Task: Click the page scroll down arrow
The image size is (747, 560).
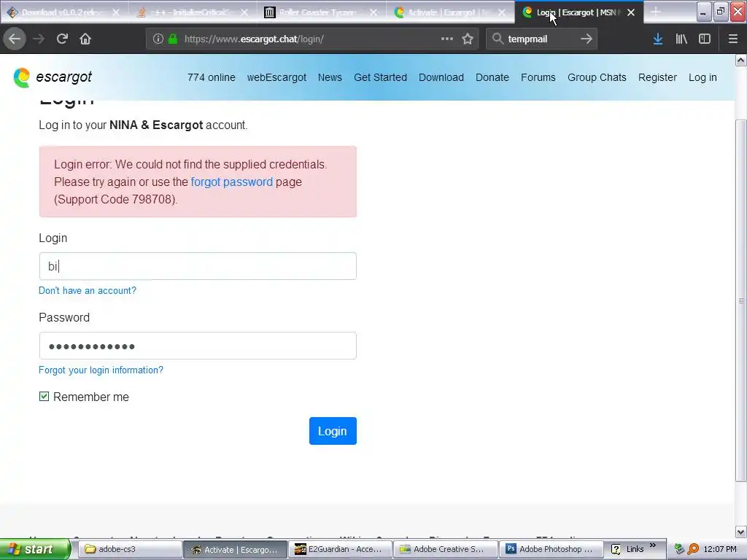Action: point(741,532)
